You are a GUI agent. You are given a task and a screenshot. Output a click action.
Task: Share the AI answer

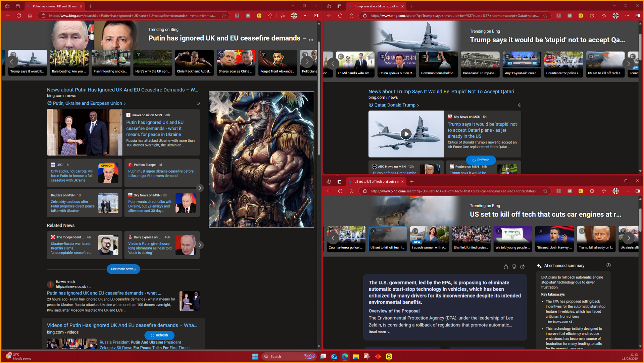pyautogui.click(x=522, y=267)
